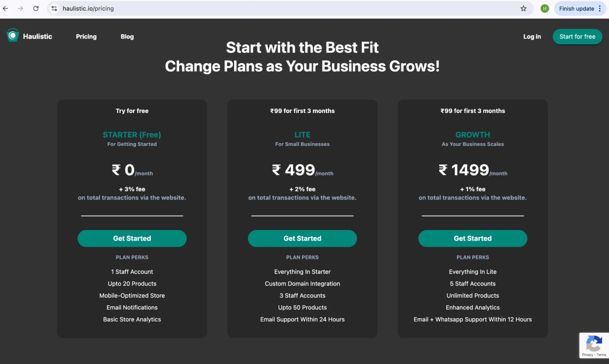Open the Chrome three-dot menu
609x364 pixels.
point(600,9)
